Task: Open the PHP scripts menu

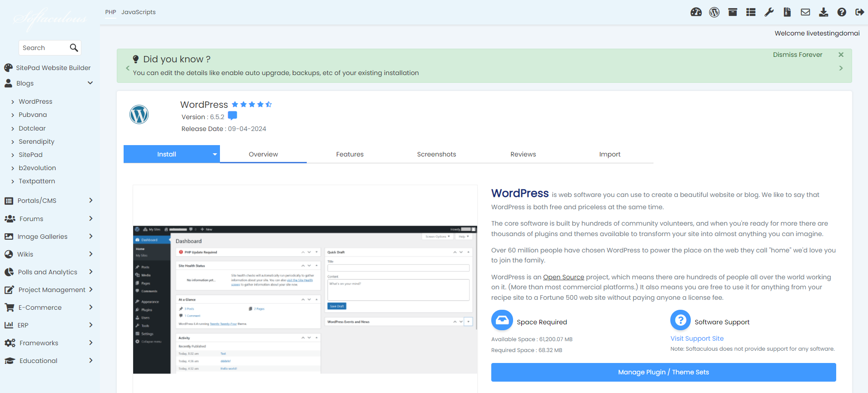Action: (x=110, y=12)
